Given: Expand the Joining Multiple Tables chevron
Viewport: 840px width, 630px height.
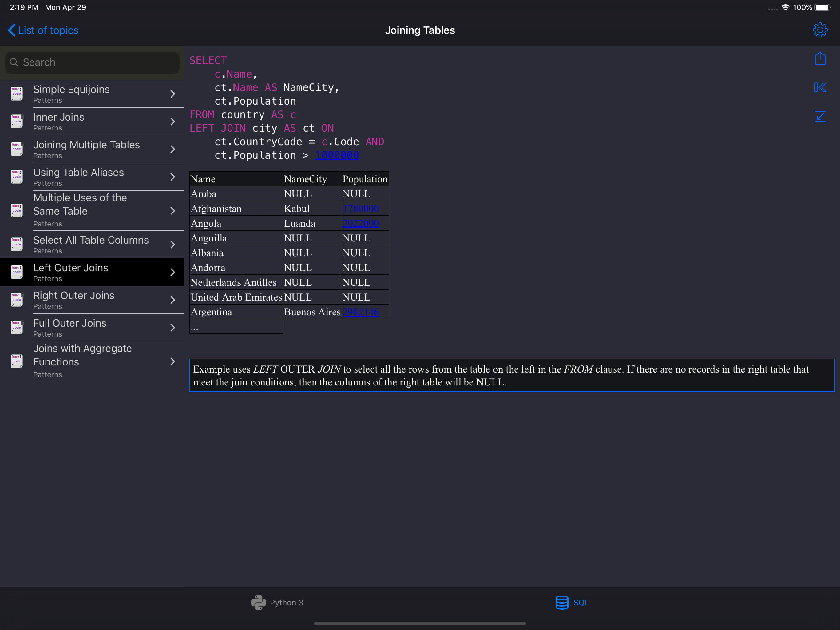Looking at the screenshot, I should pos(173,149).
